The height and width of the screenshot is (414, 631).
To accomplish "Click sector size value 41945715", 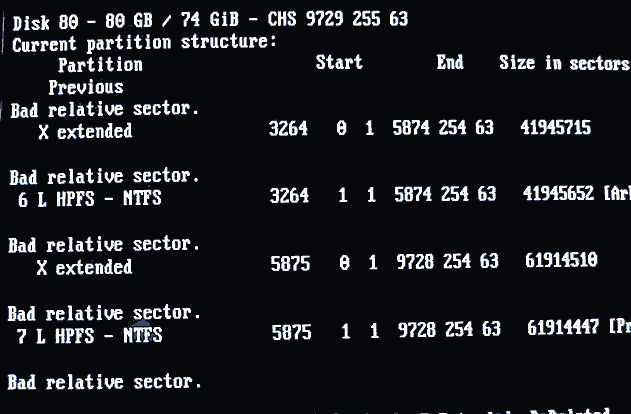I will (555, 128).
